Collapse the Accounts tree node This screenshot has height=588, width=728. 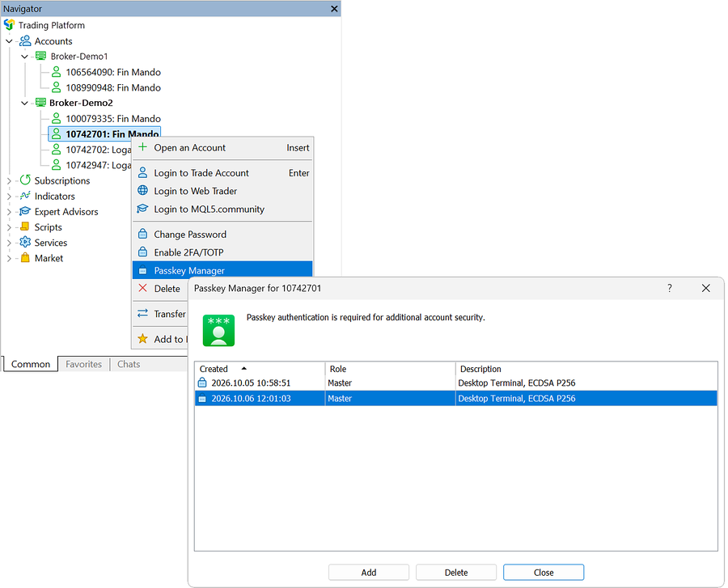9,40
